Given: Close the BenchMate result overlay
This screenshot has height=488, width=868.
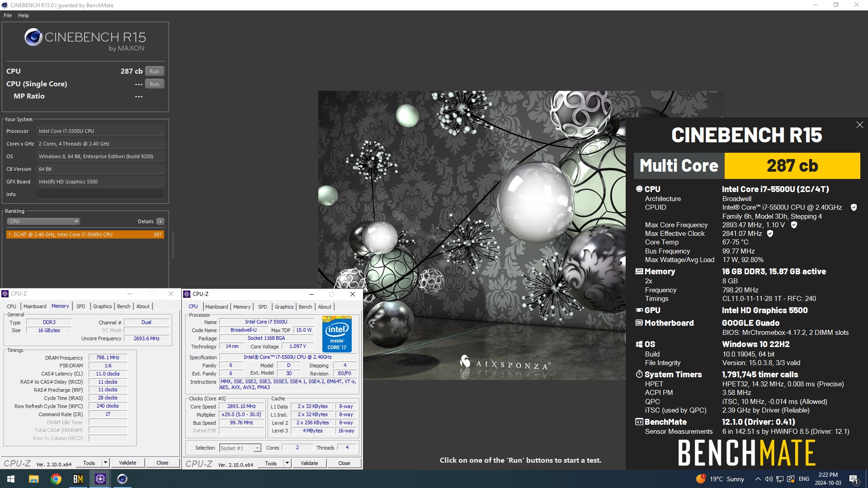Looking at the screenshot, I should point(859,125).
